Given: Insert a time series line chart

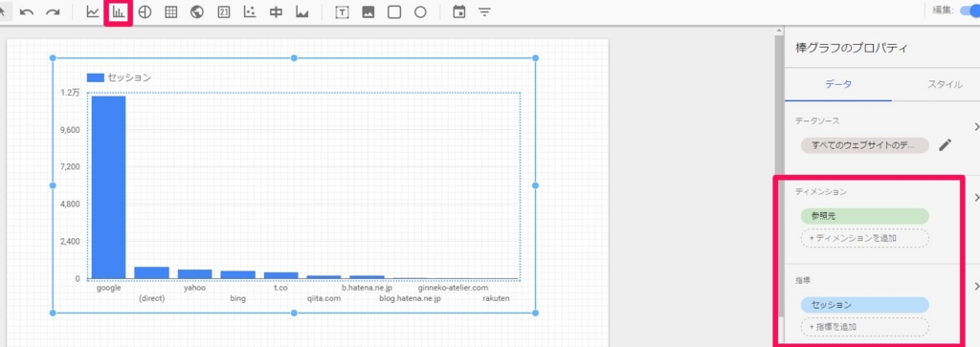Looking at the screenshot, I should coord(93,12).
